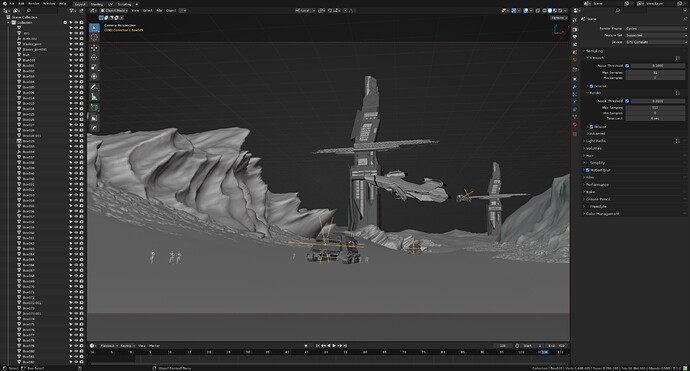Open the Modifiers properties tab (wrench)
The height and width of the screenshot is (371, 690).
575,87
